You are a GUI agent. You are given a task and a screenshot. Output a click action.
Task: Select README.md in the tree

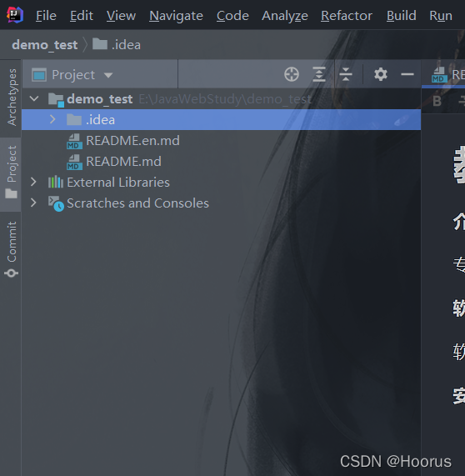pyautogui.click(x=123, y=161)
